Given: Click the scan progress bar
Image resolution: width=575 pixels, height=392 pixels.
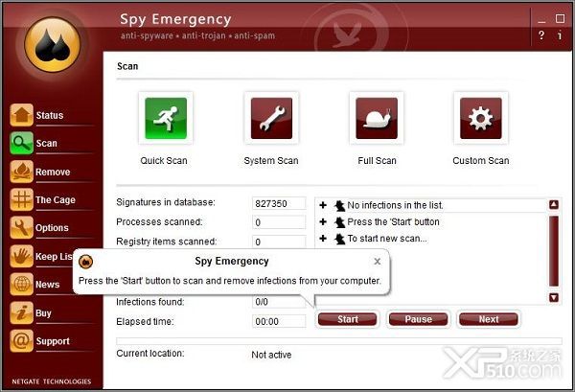Looking at the screenshot, I should [339, 341].
